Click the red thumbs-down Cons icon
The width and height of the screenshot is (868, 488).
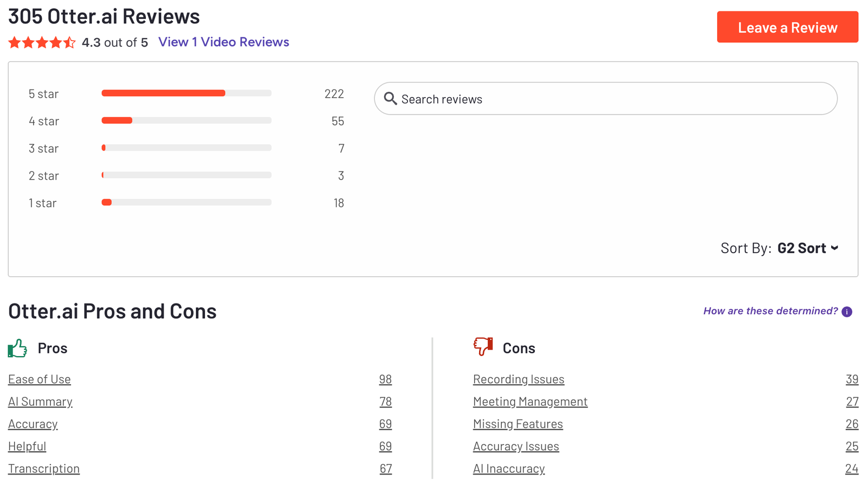(x=482, y=346)
